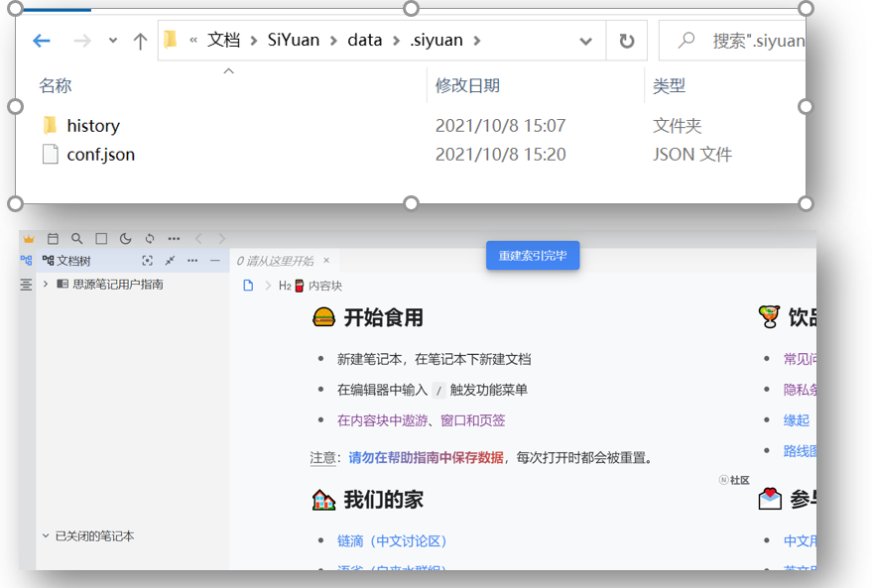Click the SiYuan back navigation chevron
Screen dimensions: 872x588
(198, 239)
